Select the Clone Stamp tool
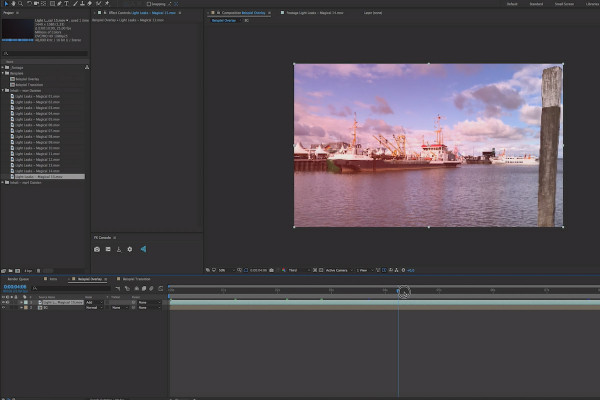600x400 pixels. pos(82,3)
